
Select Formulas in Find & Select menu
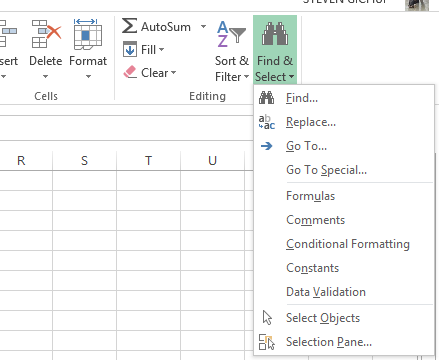[x=344, y=196]
